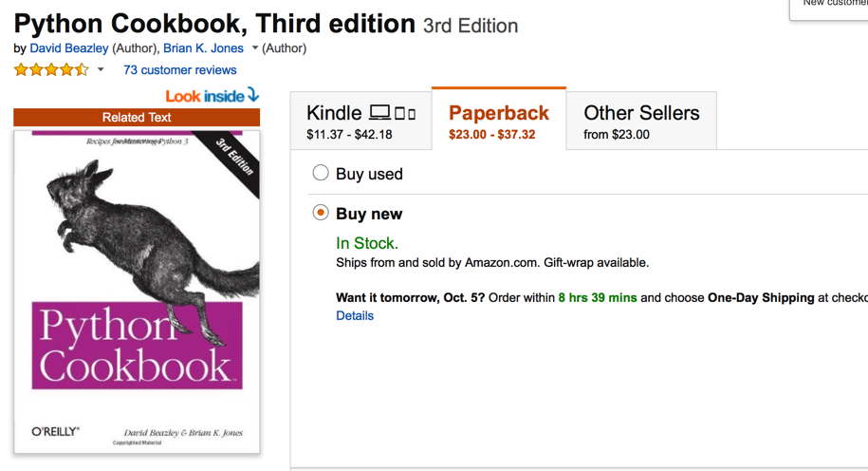Screen dimensions: 868x471
Task: Click the laptop icon on Kindle tab
Action: tap(379, 113)
